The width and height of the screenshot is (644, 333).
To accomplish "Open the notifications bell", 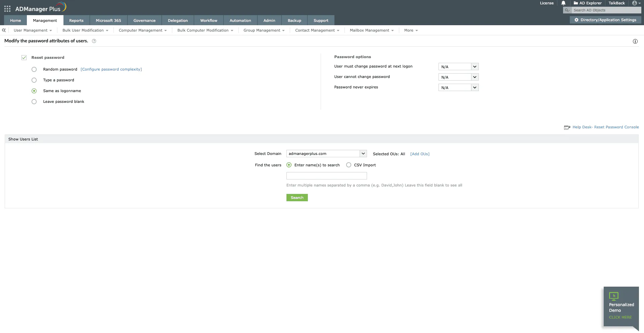I will (563, 3).
